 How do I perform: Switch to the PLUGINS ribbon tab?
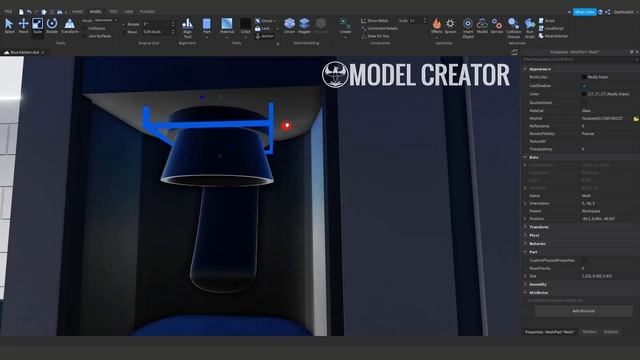(x=147, y=12)
